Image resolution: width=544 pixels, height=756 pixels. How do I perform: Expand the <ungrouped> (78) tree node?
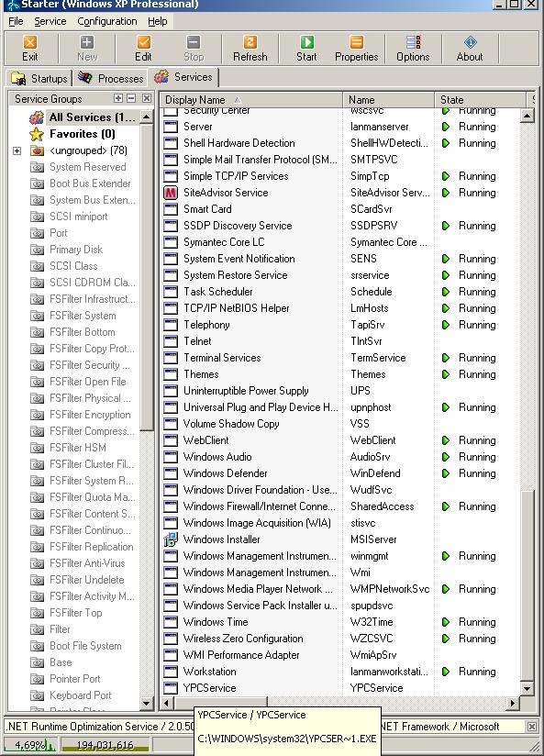pyautogui.click(x=17, y=150)
